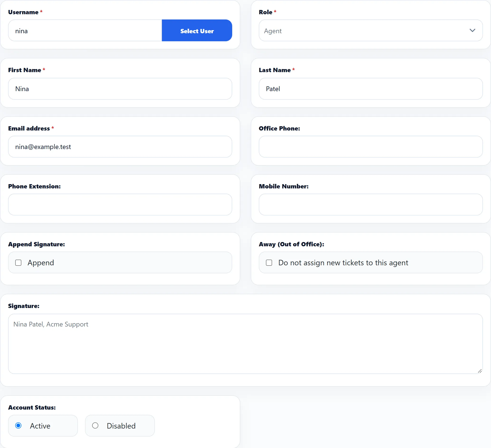
Task: Edit the Last Name field with Patel
Action: 370,89
